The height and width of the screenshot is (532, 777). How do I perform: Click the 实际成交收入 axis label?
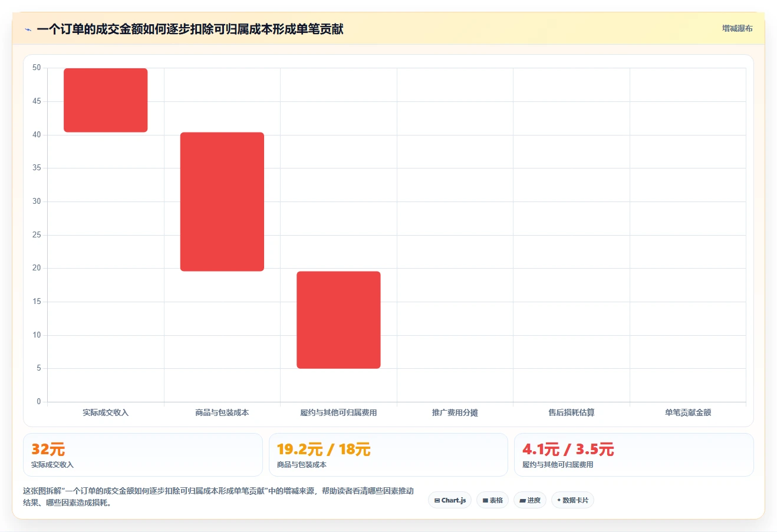click(106, 412)
